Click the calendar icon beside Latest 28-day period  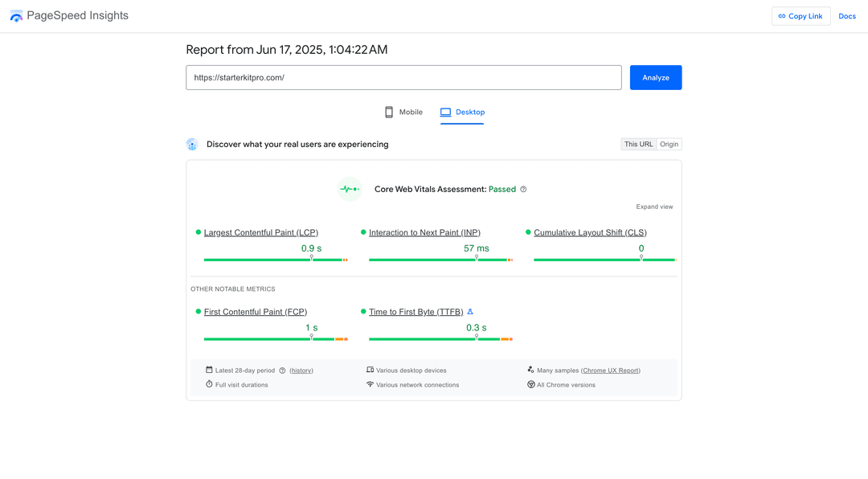click(209, 370)
